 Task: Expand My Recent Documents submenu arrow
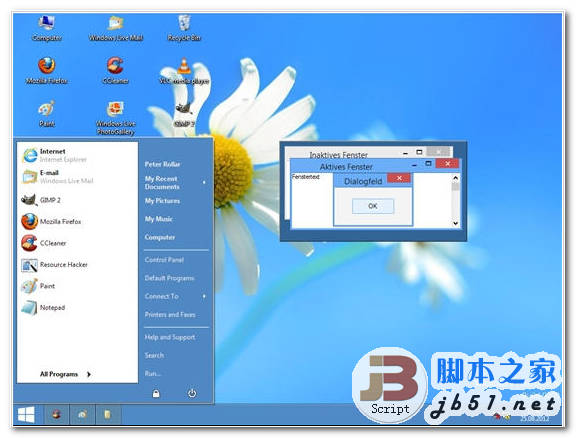204,182
